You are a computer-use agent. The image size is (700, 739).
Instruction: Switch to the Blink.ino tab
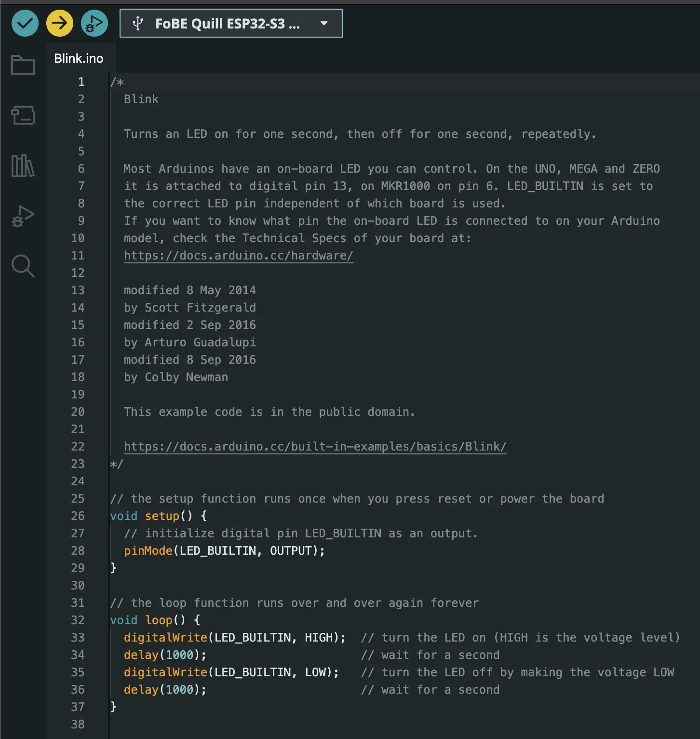coord(79,58)
